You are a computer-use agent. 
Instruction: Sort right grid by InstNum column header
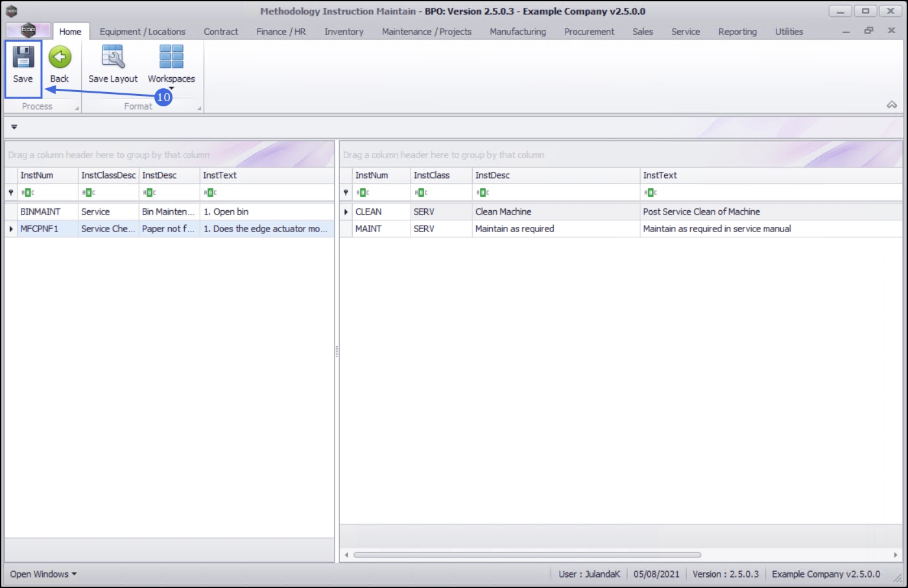coord(381,175)
